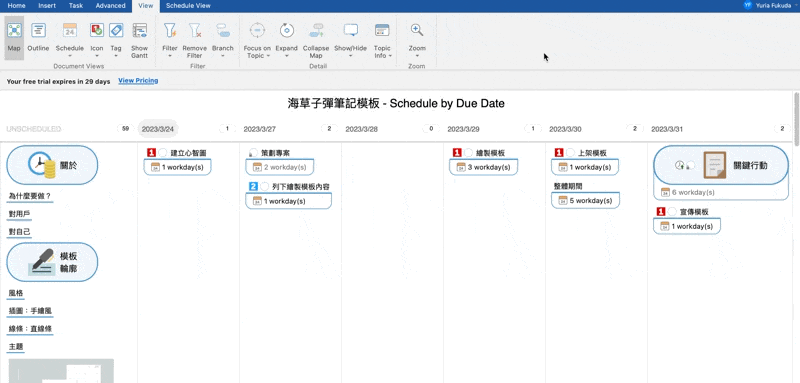
Task: Click the Expand icon
Action: tap(287, 31)
